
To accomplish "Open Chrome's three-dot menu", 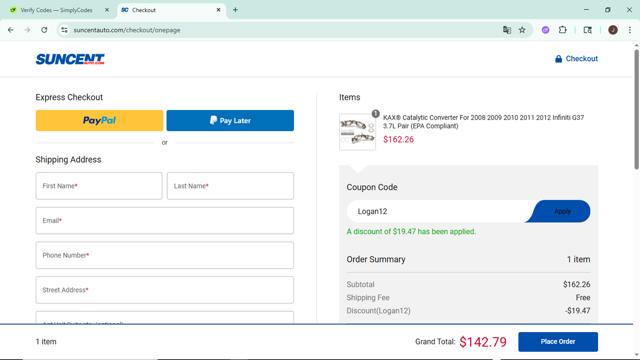I will [630, 30].
